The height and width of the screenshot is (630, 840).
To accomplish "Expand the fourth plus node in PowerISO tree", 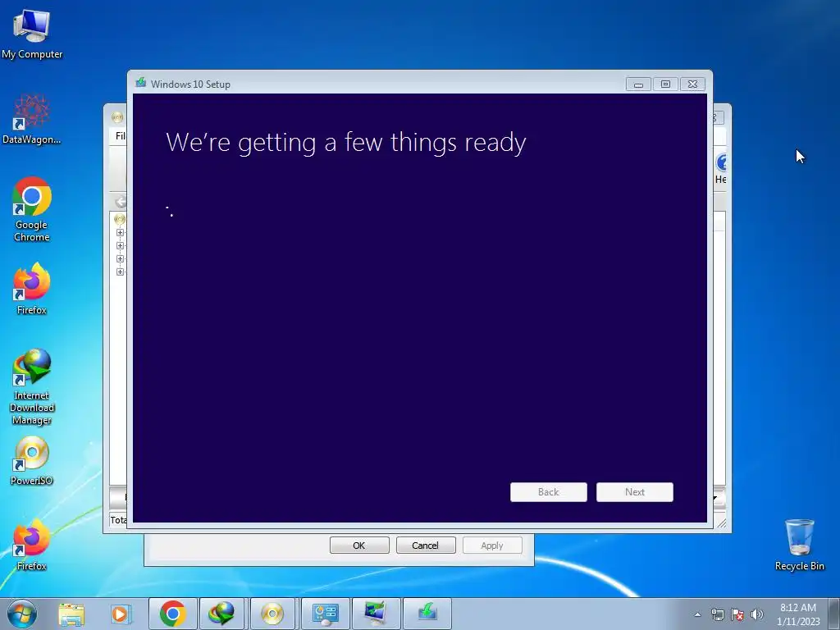I will (120, 272).
